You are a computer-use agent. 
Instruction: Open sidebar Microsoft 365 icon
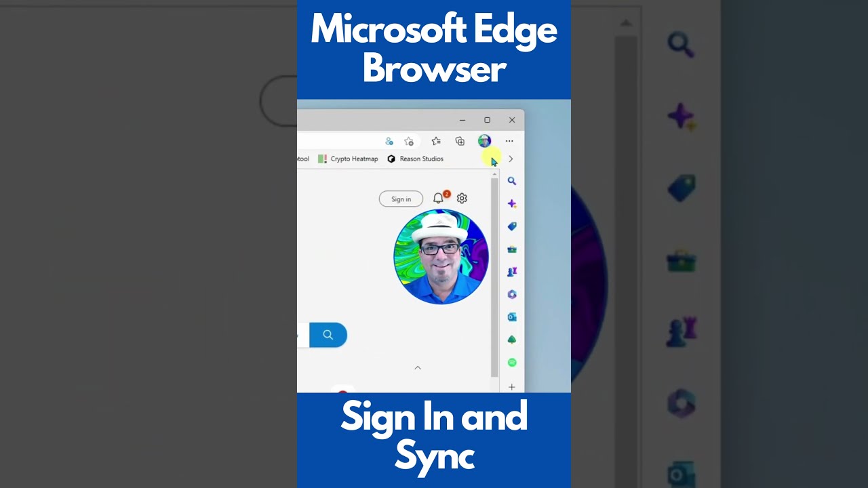[512, 294]
